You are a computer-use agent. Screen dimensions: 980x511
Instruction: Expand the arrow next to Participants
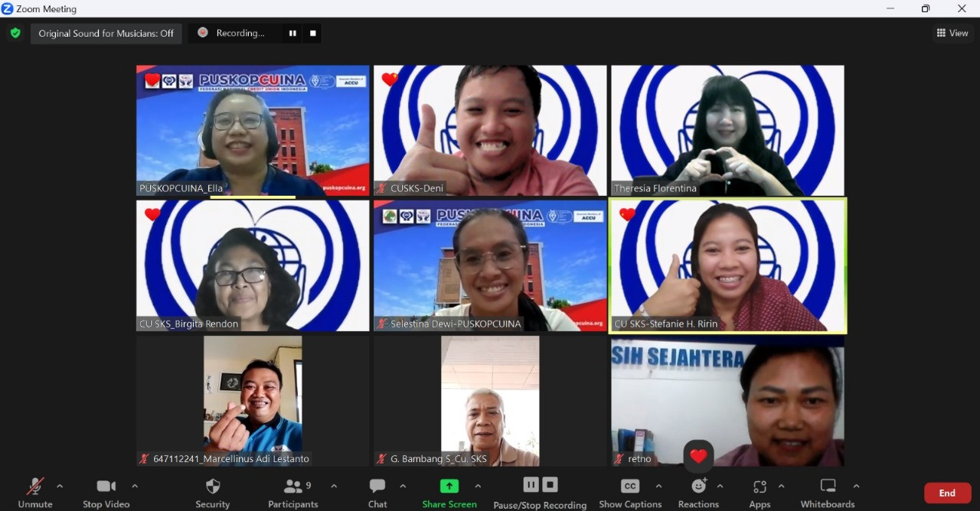pyautogui.click(x=334, y=486)
